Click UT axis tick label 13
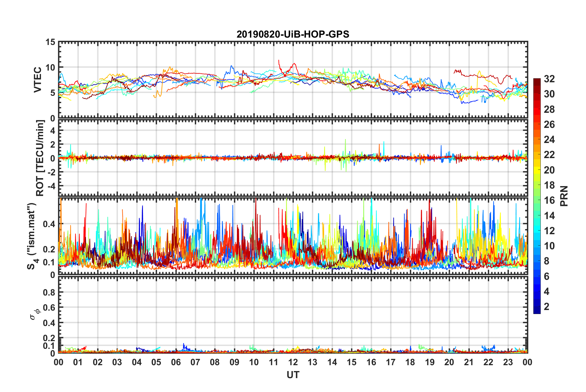 pyautogui.click(x=312, y=362)
